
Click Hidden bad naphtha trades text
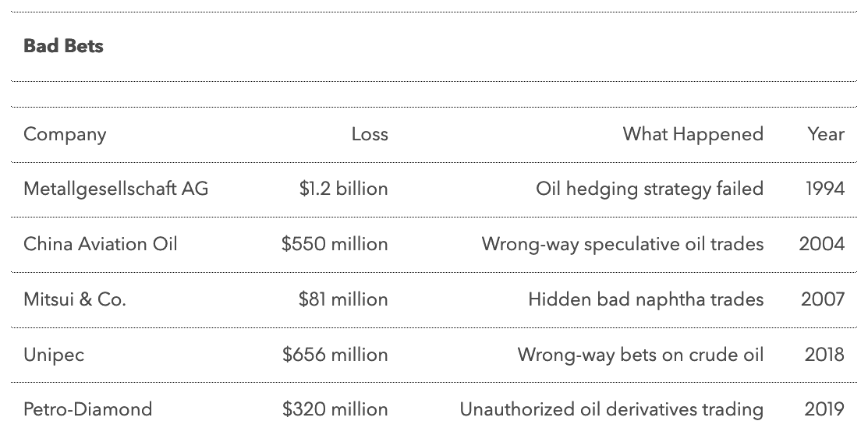coord(646,299)
